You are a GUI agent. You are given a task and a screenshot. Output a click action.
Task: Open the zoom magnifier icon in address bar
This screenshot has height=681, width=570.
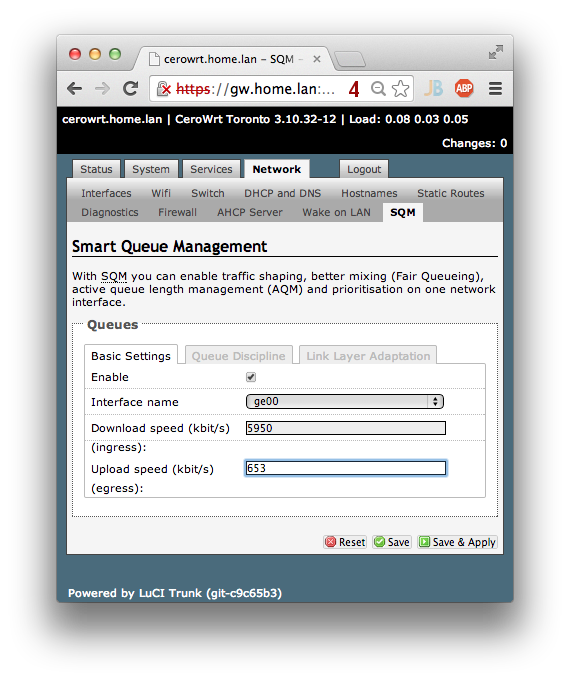378,89
